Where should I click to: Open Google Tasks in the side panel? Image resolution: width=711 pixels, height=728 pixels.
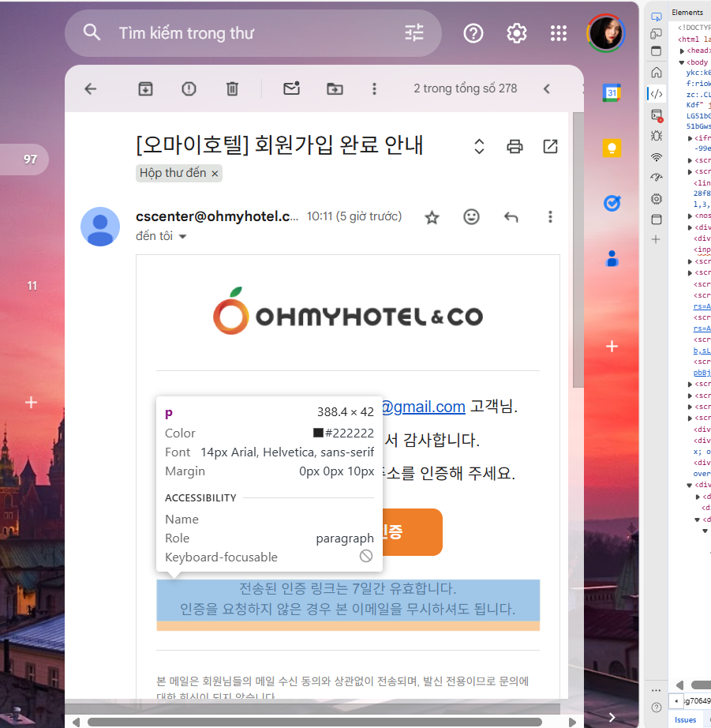pyautogui.click(x=612, y=203)
